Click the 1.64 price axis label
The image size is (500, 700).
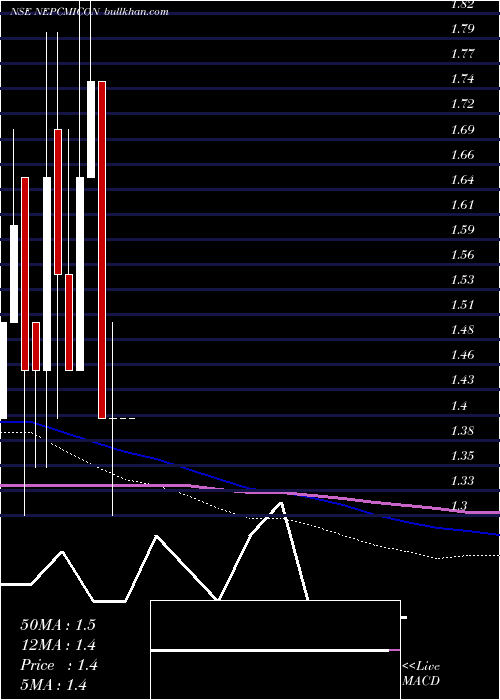[462, 180]
